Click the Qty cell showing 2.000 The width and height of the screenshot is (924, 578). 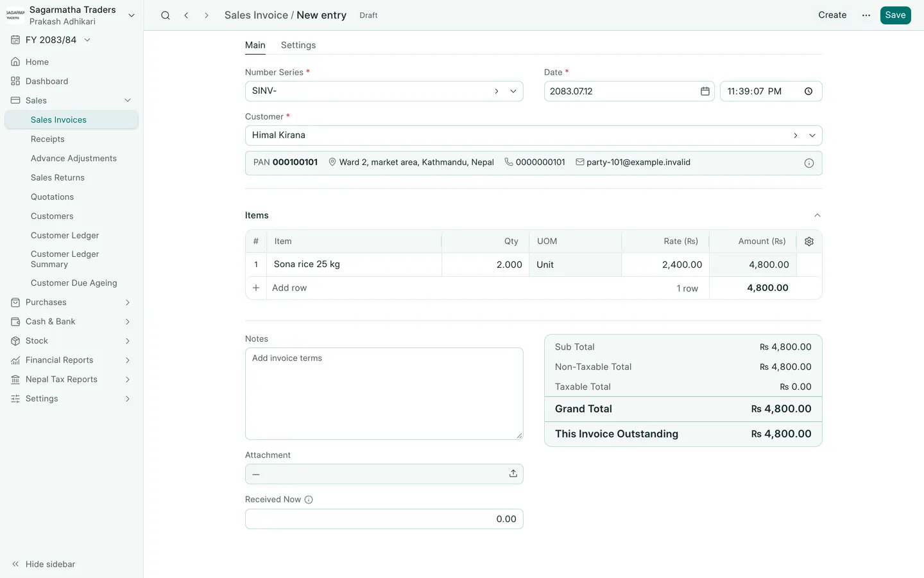click(485, 265)
